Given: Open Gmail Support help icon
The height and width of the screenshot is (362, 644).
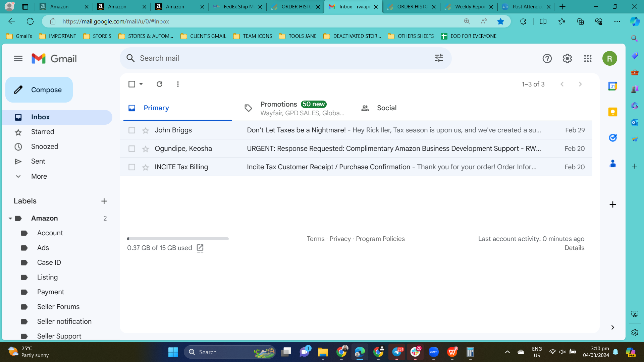Looking at the screenshot, I should 547,59.
